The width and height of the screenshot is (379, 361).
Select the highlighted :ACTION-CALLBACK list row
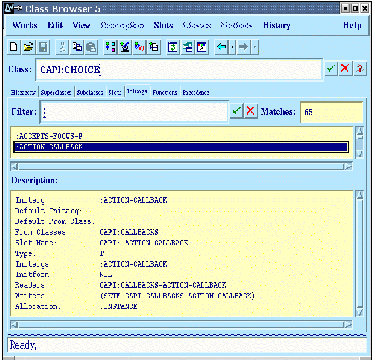tap(181, 147)
